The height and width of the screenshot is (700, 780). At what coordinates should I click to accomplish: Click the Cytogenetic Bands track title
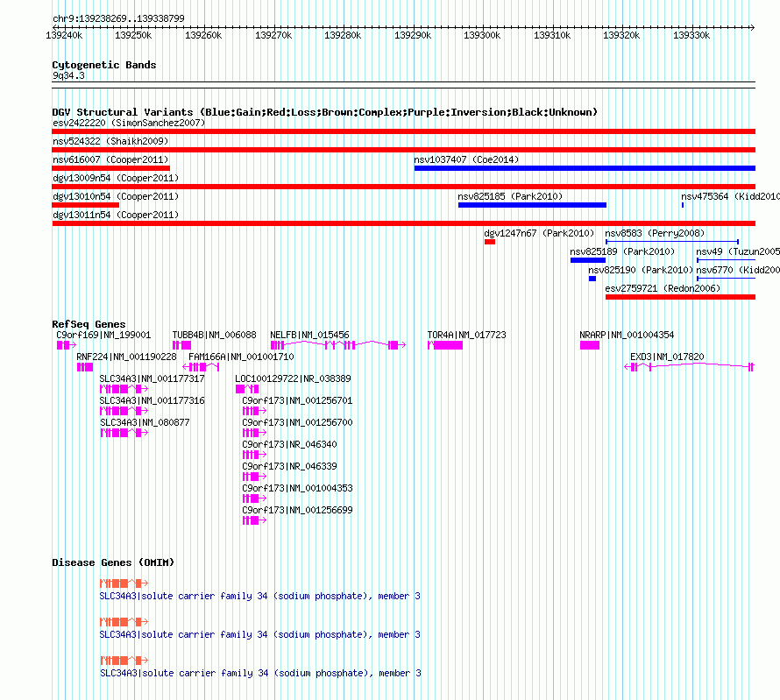click(104, 65)
